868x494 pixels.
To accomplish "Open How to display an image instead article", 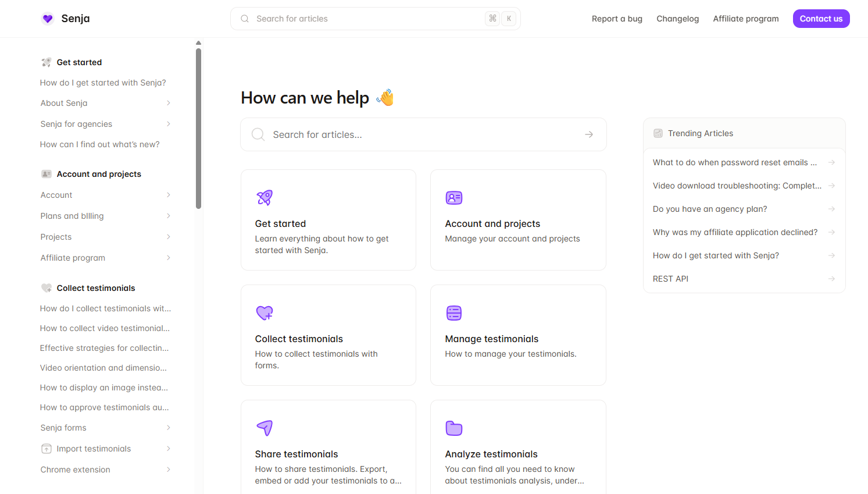I will 103,388.
